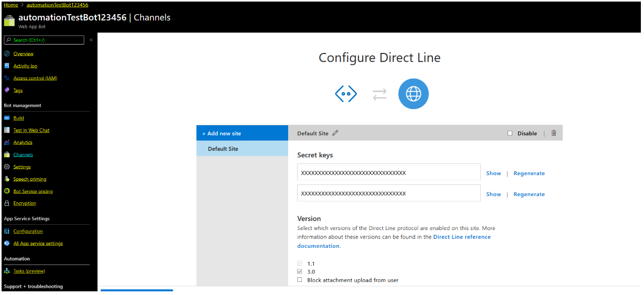Show the first secret key
The image size is (644, 295).
click(493, 173)
